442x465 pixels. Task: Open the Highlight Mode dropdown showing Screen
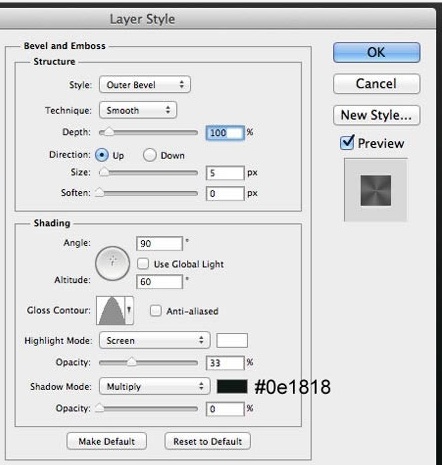(155, 340)
